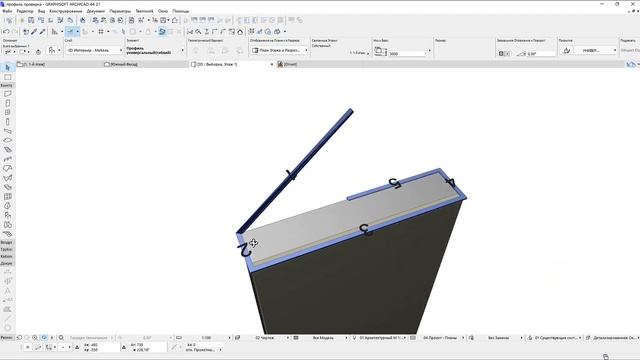The width and height of the screenshot is (640, 360).
Task: Click the house icon in top toolbar
Action: pos(175,20)
